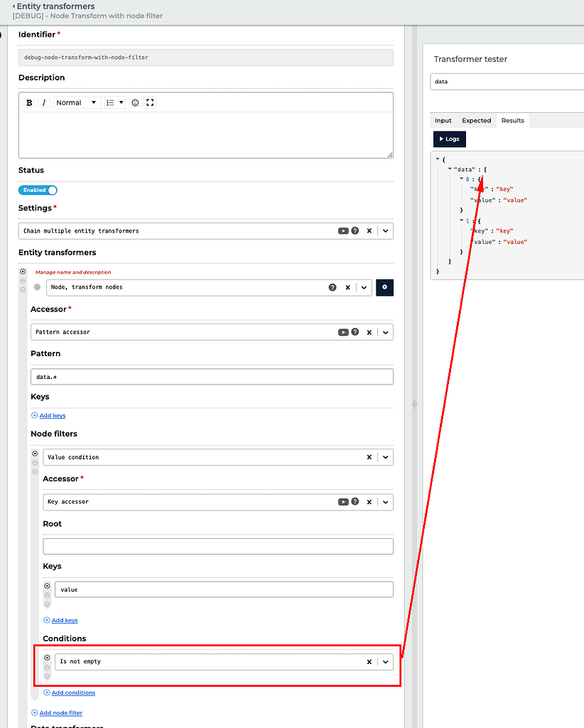Open the Key accessor dropdown
Image resolution: width=584 pixels, height=728 pixels.
(384, 502)
